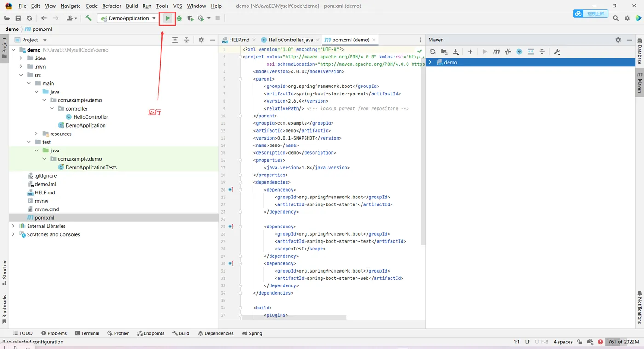The image size is (644, 349).
Task: Toggle Maven offline mode
Action: pyautogui.click(x=508, y=52)
